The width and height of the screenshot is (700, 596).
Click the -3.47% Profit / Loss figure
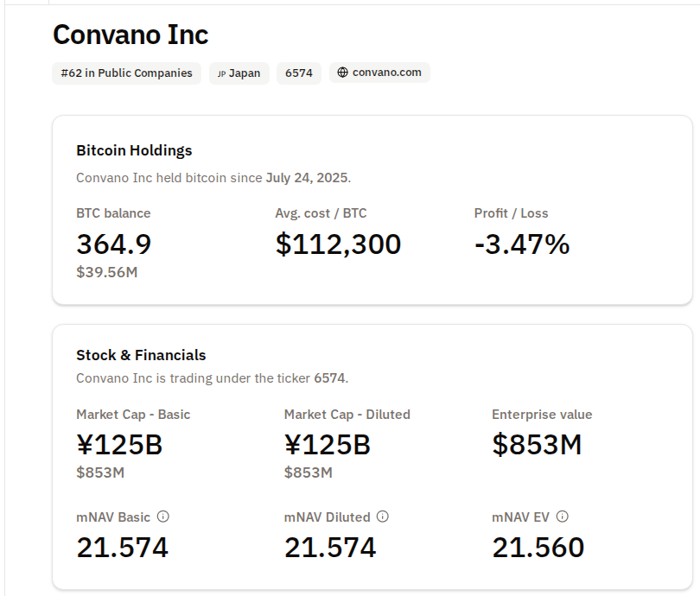tap(522, 244)
